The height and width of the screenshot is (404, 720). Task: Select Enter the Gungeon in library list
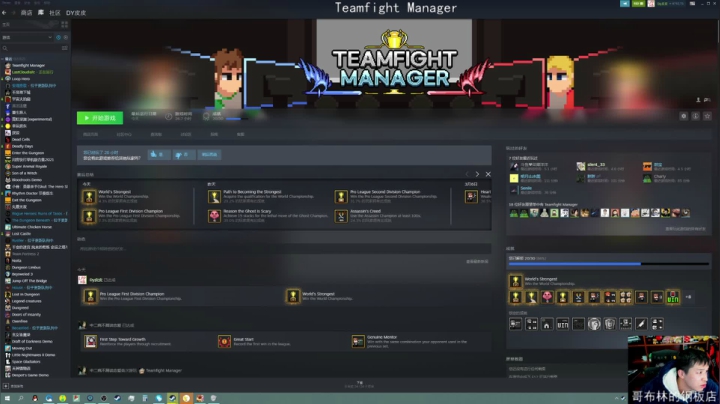tap(28, 153)
